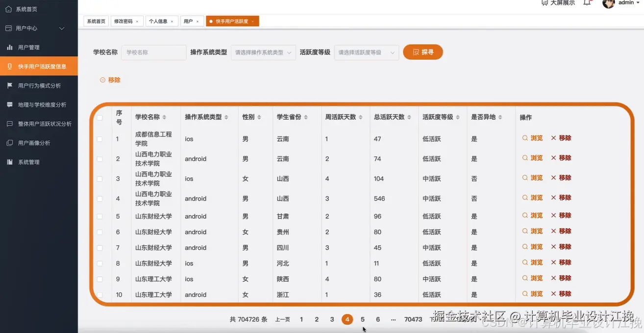Close the 快手用户活跃度 tab
Image resolution: width=644 pixels, height=333 pixels.
pos(252,22)
